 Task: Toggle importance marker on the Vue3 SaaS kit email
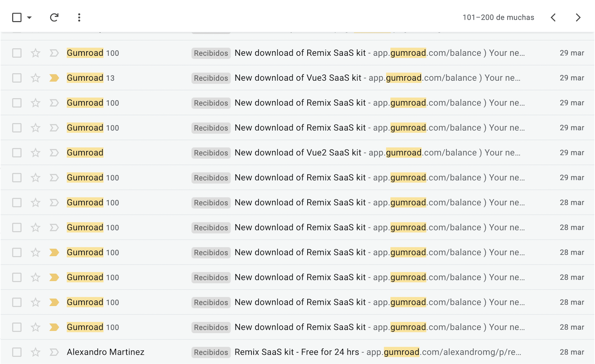click(54, 78)
